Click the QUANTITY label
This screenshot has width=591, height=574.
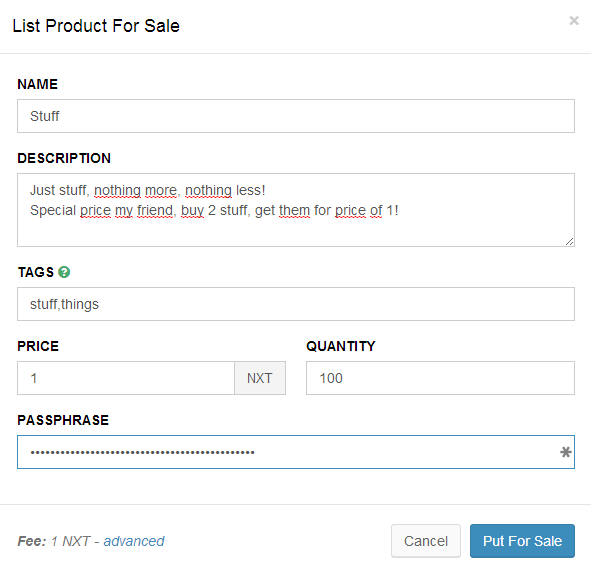[x=341, y=346]
